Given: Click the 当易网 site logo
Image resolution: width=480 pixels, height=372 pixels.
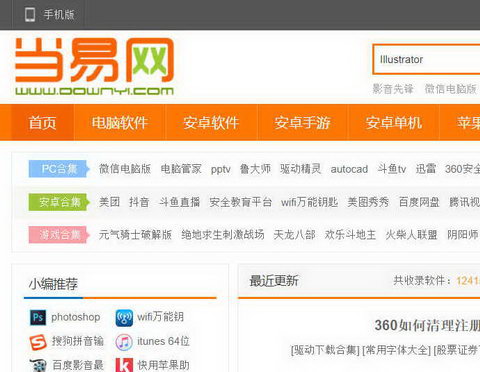Looking at the screenshot, I should [94, 67].
